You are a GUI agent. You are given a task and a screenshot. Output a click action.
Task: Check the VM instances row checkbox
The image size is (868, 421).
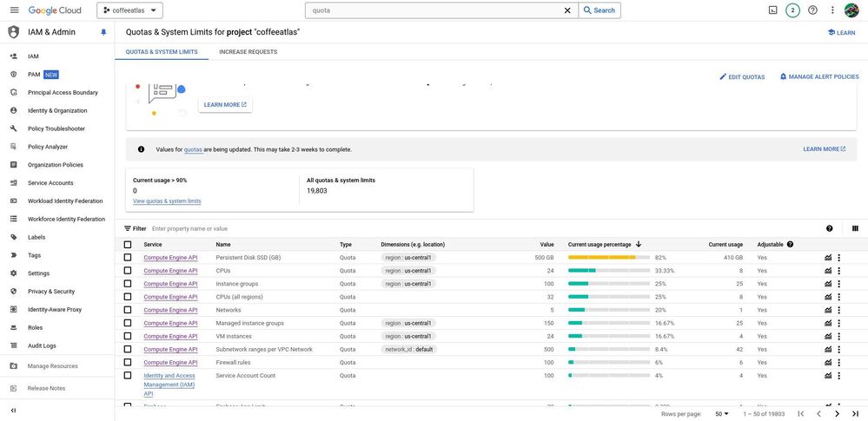point(128,336)
